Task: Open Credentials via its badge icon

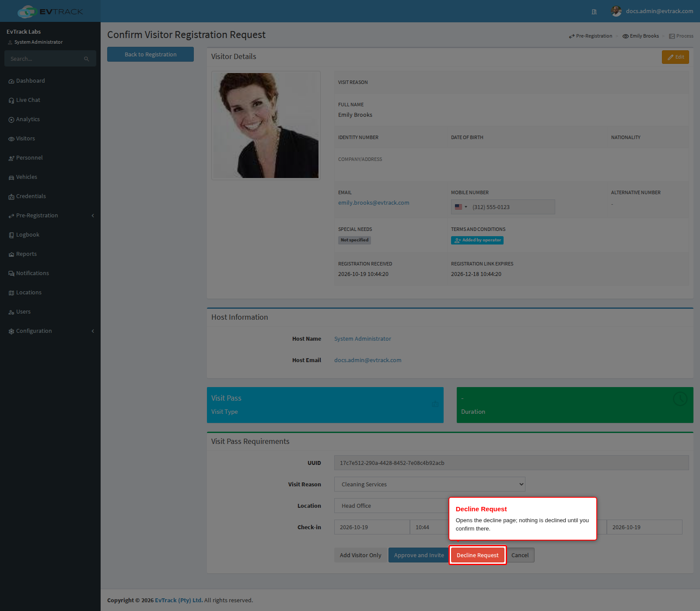Action: 11,197
